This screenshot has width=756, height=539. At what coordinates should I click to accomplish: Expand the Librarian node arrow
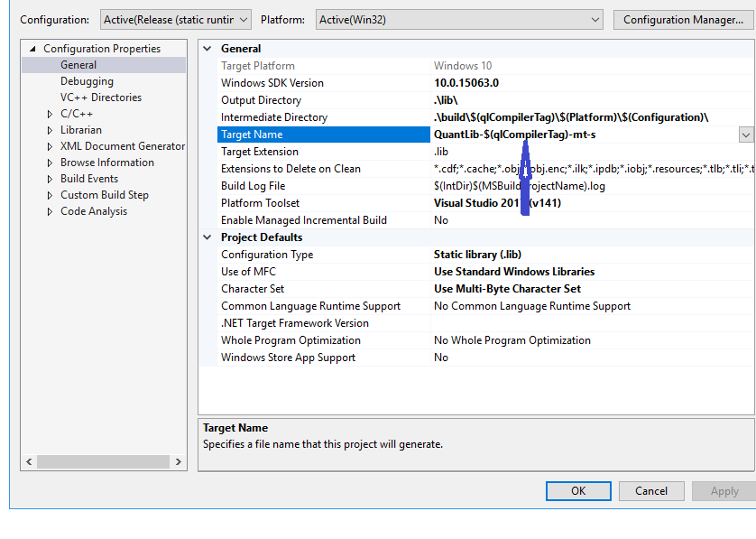point(51,130)
